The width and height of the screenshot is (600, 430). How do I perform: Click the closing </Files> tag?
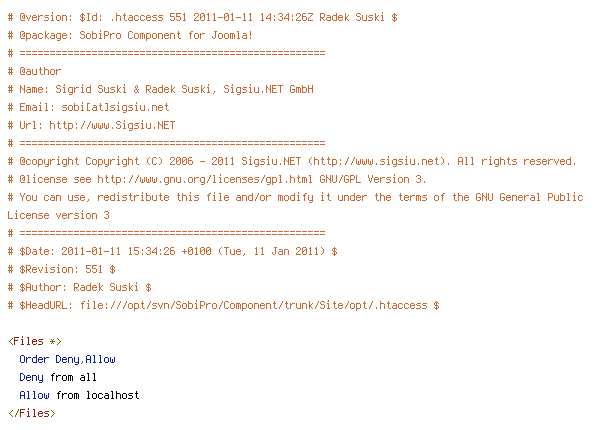[x=32, y=413]
